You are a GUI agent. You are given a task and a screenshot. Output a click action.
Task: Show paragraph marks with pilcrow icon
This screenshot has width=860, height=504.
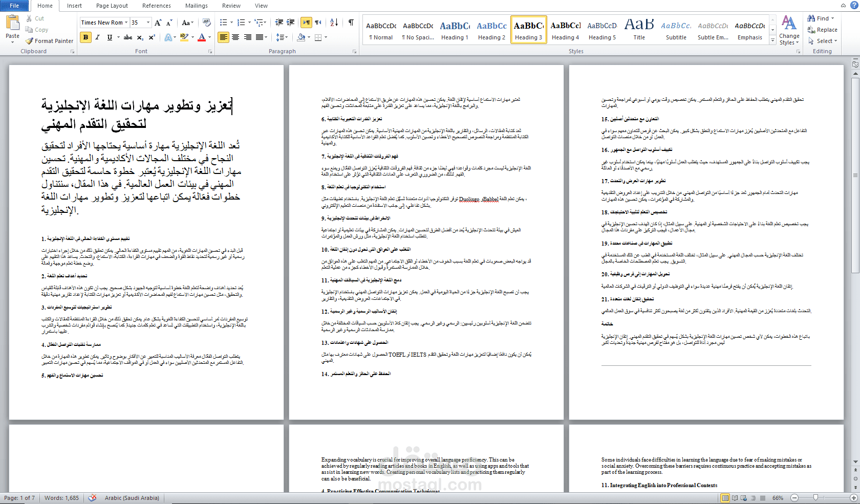tap(351, 23)
